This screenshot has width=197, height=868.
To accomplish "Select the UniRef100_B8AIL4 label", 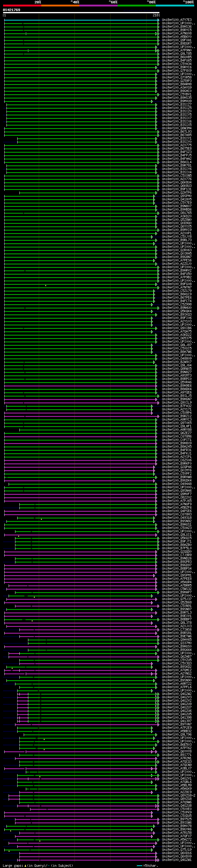I will (x=177, y=162).
